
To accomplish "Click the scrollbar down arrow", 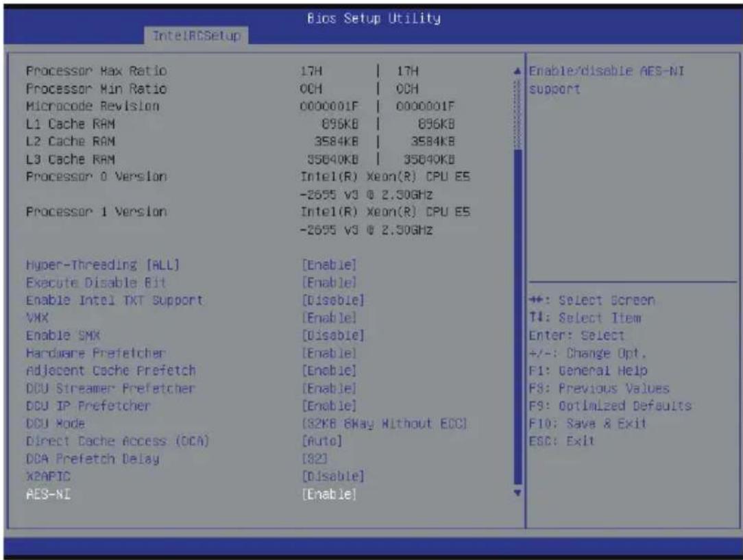I will pos(517,494).
